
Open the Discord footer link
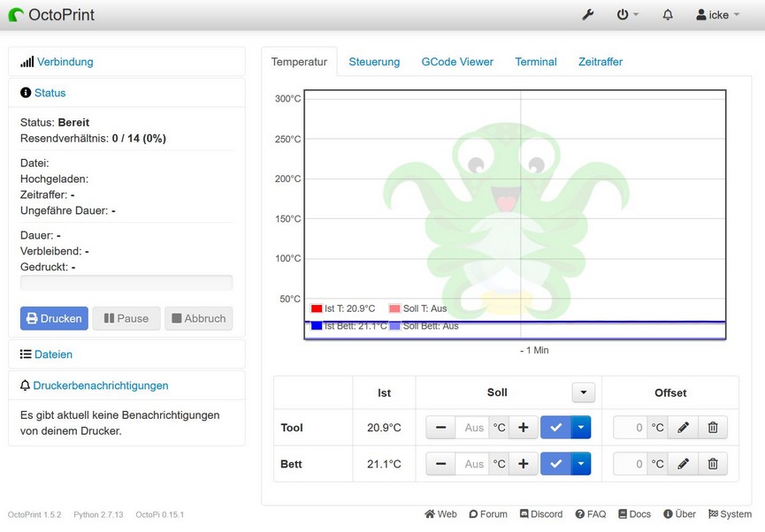pos(541,514)
